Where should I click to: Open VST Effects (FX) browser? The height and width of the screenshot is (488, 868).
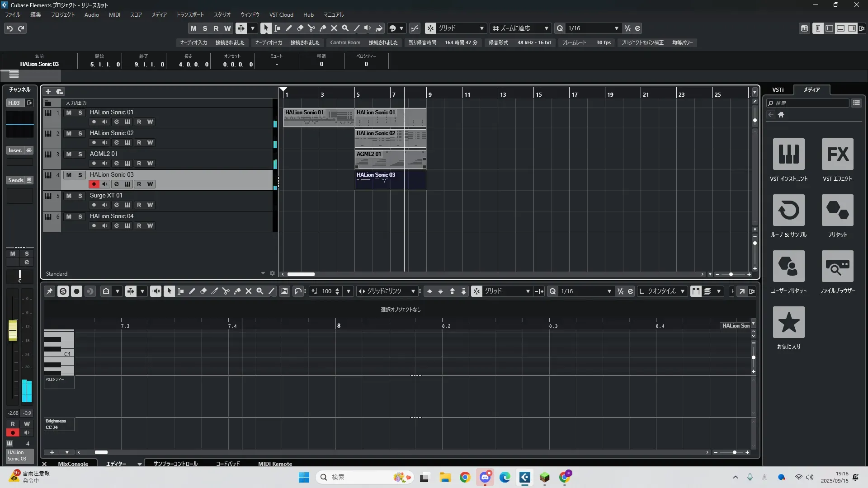pyautogui.click(x=837, y=154)
